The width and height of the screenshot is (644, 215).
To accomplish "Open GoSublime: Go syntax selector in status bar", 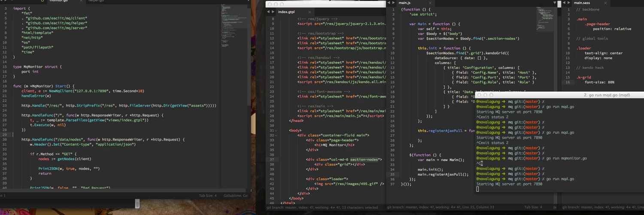I will 235,196.
